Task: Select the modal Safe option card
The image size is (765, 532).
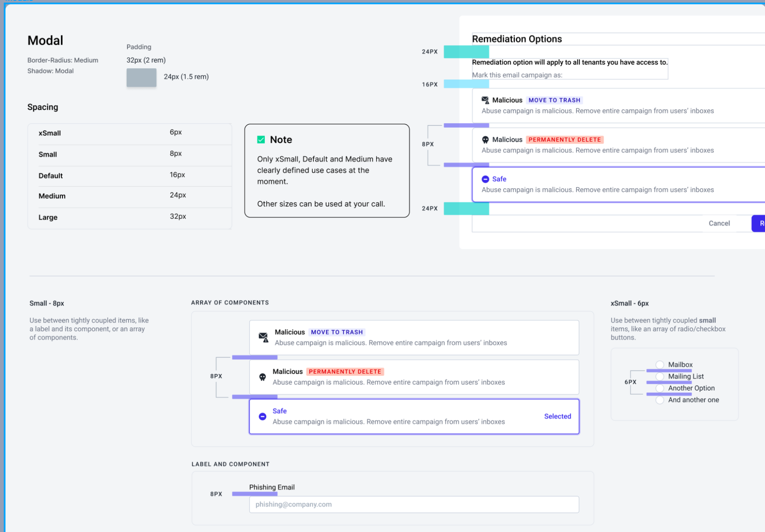Action: (x=618, y=184)
